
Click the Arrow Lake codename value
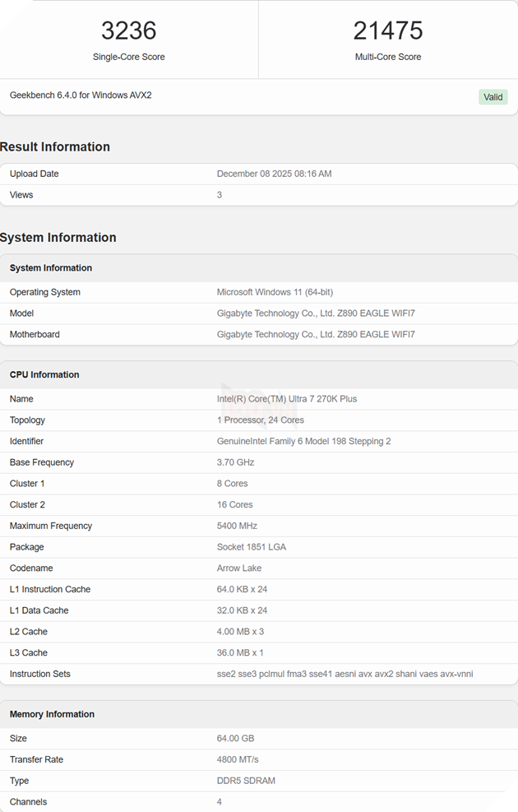239,568
